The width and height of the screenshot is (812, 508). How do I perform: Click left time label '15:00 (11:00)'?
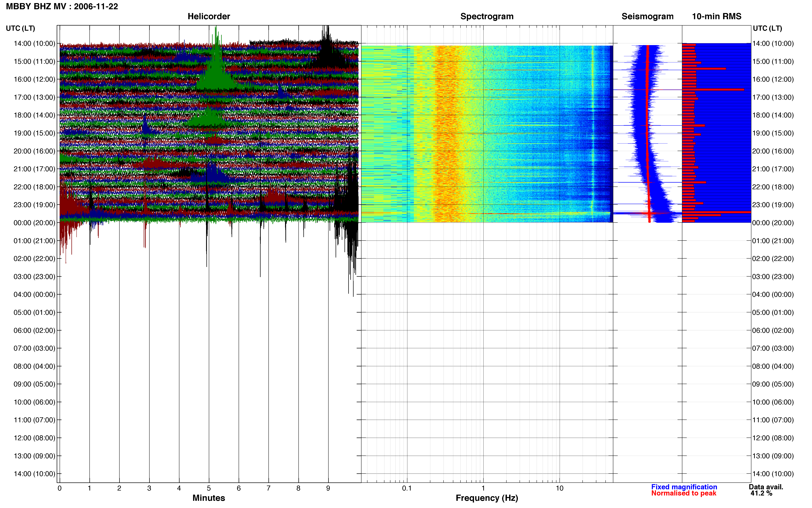click(x=34, y=61)
